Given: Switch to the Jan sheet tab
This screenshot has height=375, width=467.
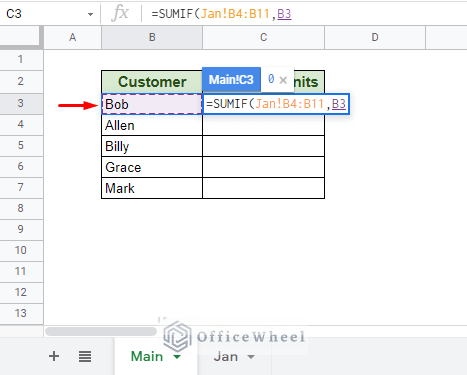Looking at the screenshot, I should click(x=226, y=357).
